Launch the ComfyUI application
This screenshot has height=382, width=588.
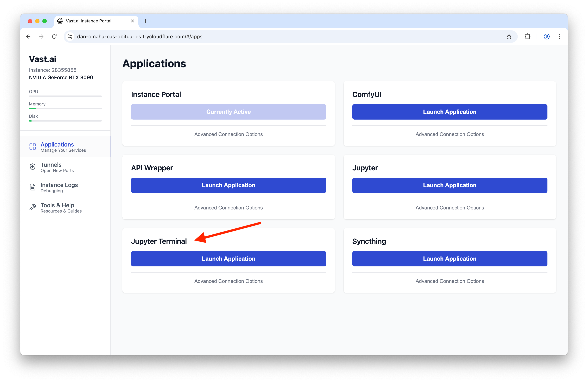point(450,112)
